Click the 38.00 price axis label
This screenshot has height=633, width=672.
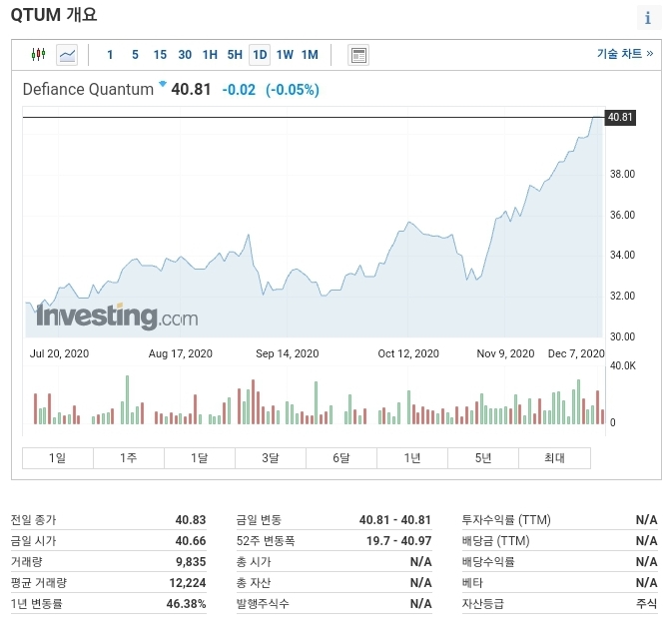tap(623, 174)
